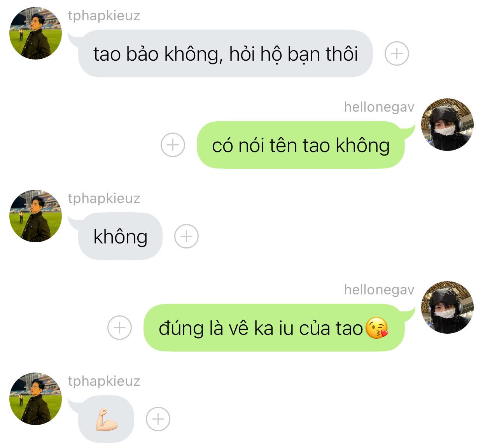Select username hellonegav above "có nói tên tao không"
483x448 pixels.
tap(379, 107)
